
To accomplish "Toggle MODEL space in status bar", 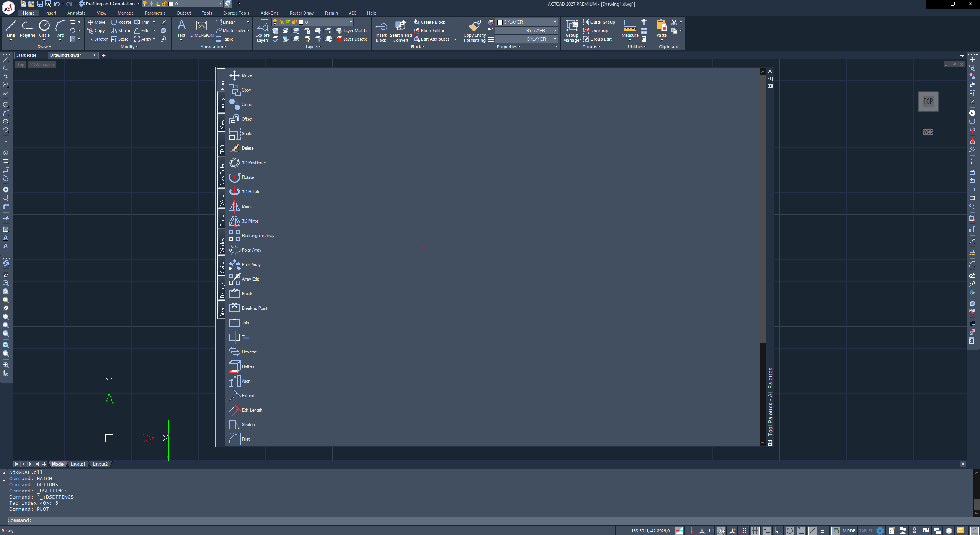I will [x=849, y=531].
